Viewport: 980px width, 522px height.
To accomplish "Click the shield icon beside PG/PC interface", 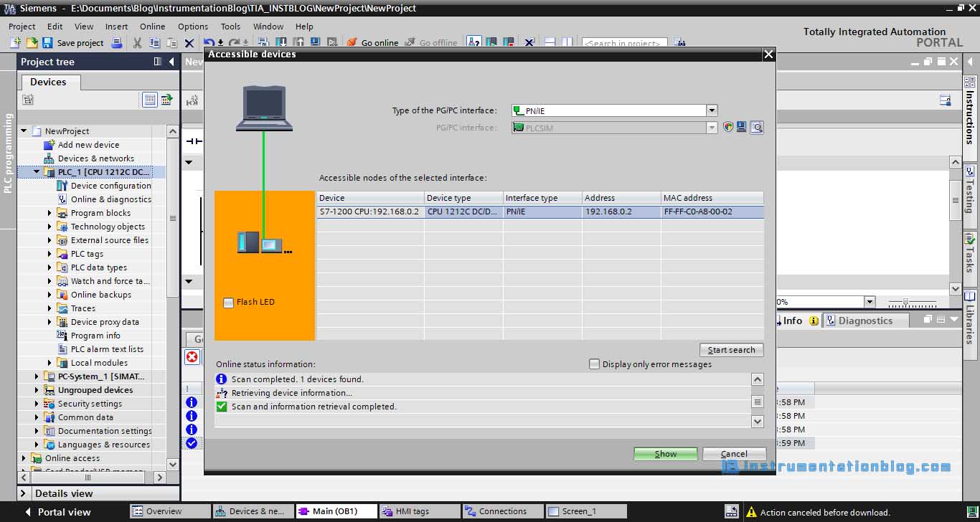I will [x=728, y=127].
